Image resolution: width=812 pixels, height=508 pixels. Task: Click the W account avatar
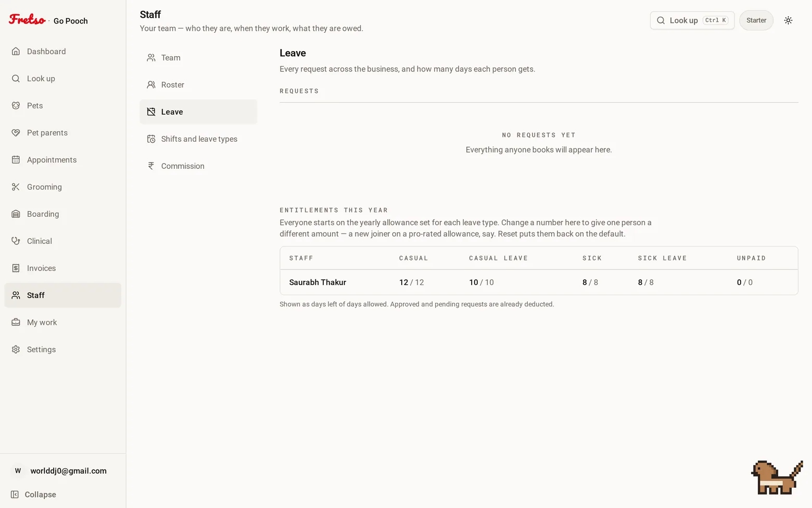(x=18, y=470)
